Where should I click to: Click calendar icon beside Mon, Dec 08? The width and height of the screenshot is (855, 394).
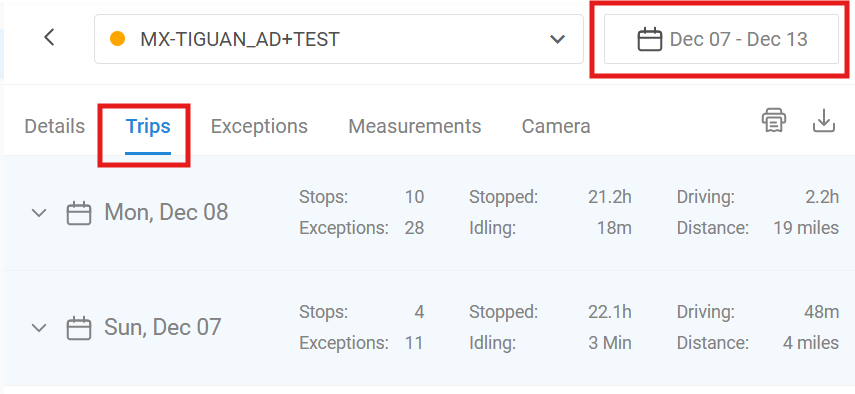tap(79, 213)
